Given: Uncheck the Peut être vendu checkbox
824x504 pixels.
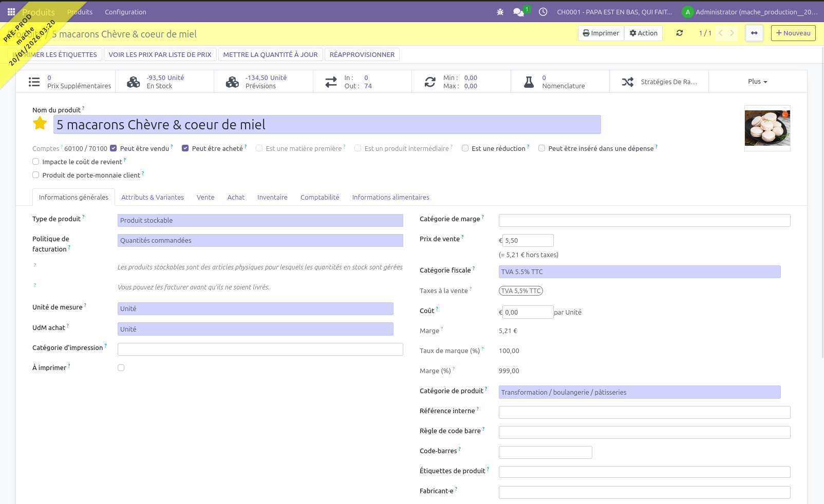Looking at the screenshot, I should point(114,148).
